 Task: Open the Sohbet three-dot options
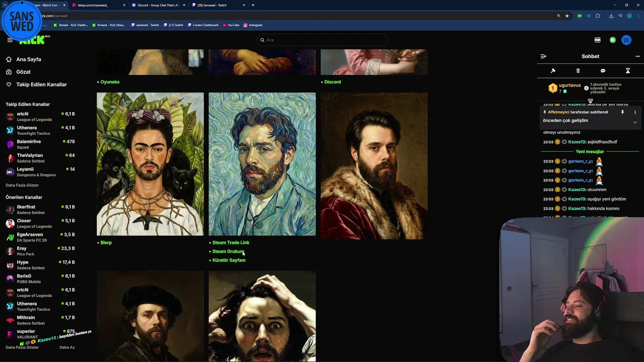point(637,56)
